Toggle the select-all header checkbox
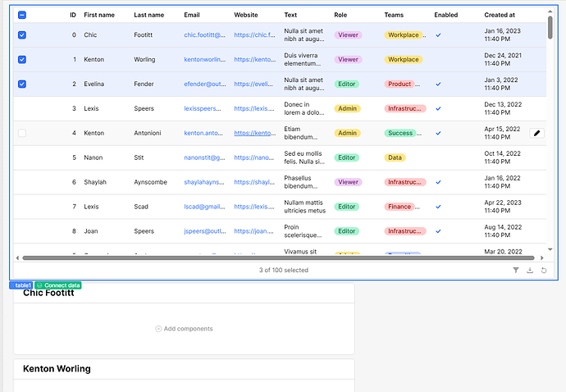The image size is (566, 392). click(22, 15)
